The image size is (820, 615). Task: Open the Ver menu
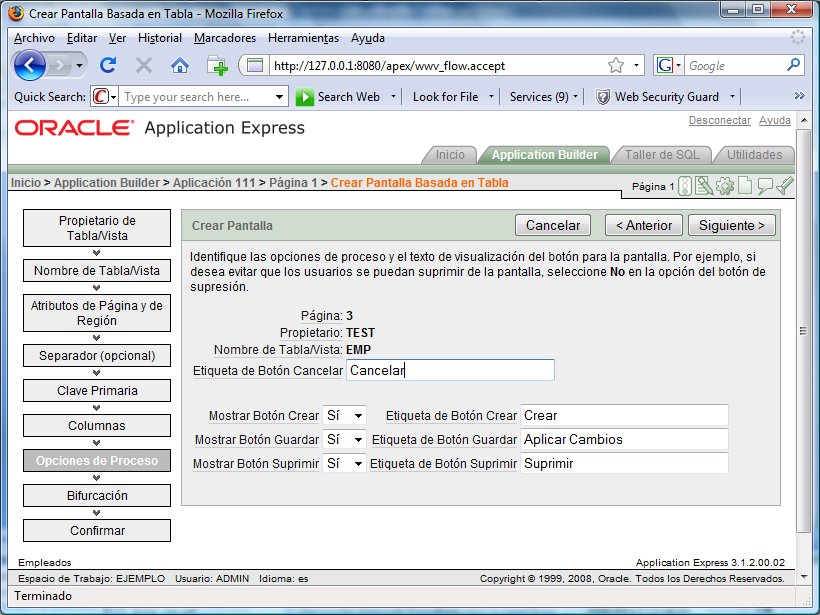point(118,38)
